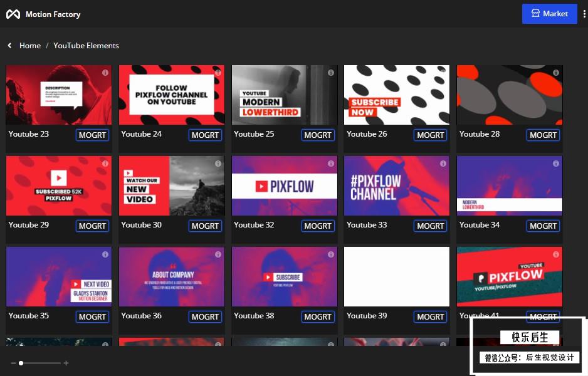Click the YouTube Elements breadcrumb
This screenshot has height=376, width=588.
pyautogui.click(x=86, y=45)
